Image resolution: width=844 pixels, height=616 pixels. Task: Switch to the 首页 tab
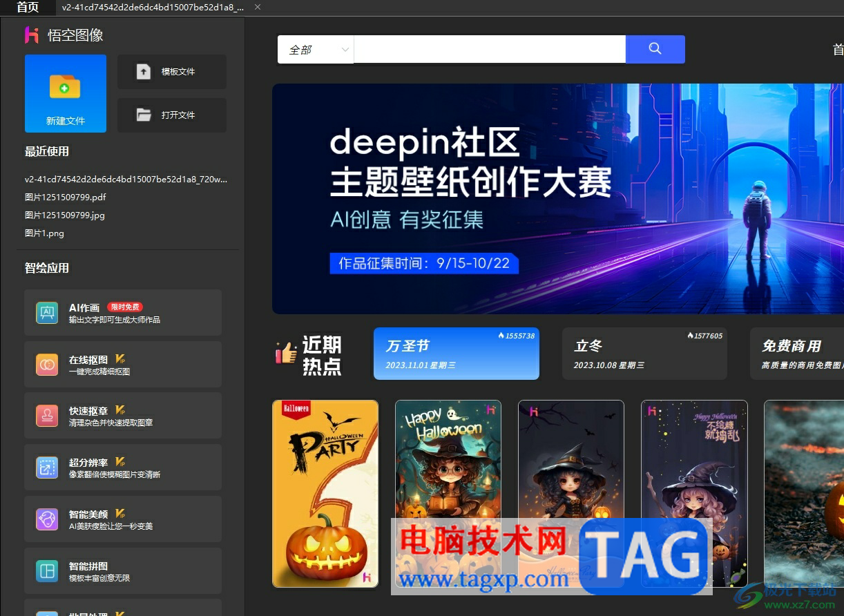[x=28, y=8]
